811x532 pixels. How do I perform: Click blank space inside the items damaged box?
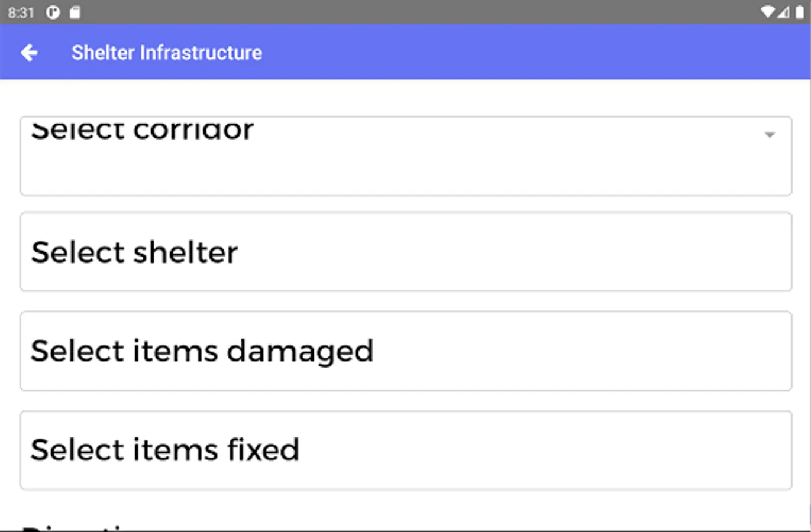click(580, 351)
